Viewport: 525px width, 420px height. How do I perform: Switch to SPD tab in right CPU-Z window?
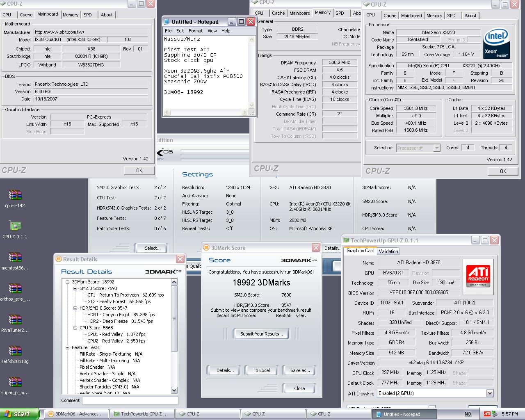coord(451,16)
